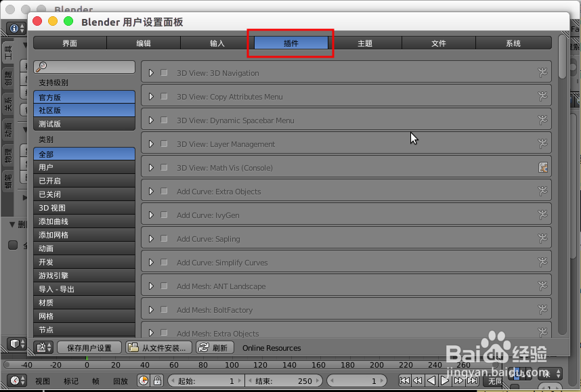
Task: Expand Dynamic Spacebar Menu addon details
Action: [x=151, y=120]
